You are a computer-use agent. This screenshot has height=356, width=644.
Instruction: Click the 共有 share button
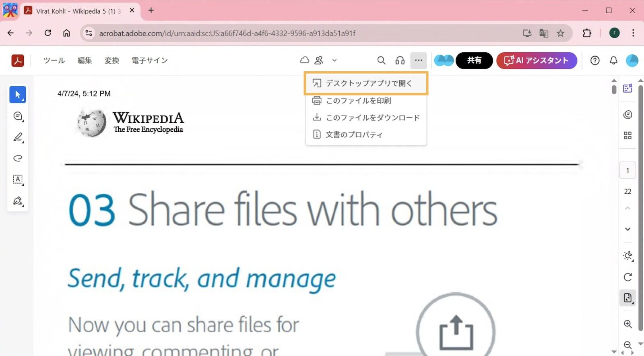[x=474, y=60]
